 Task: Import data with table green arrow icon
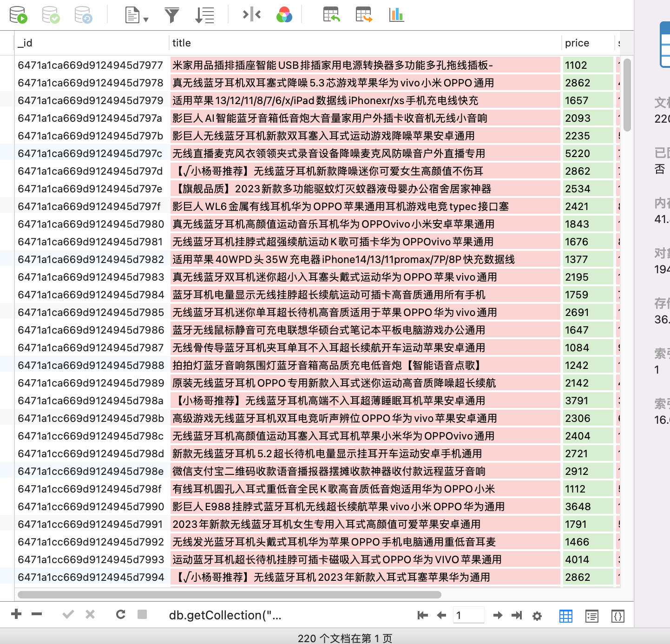[332, 15]
